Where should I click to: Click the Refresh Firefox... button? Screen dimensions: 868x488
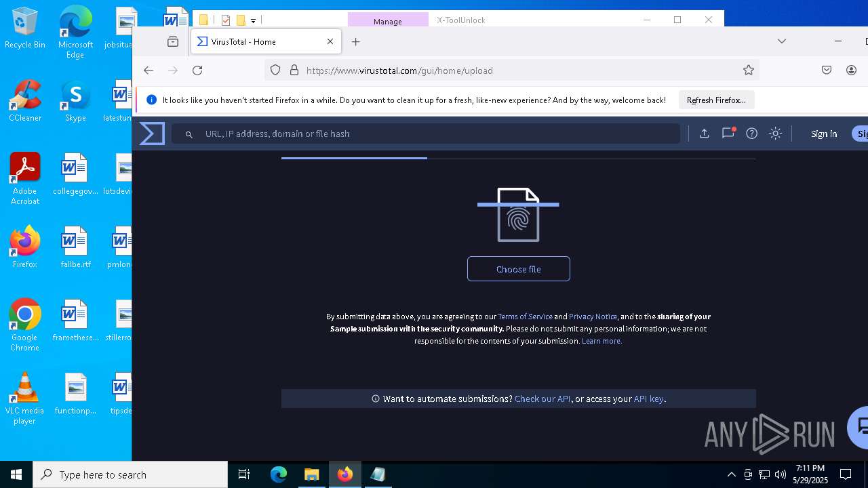click(716, 100)
